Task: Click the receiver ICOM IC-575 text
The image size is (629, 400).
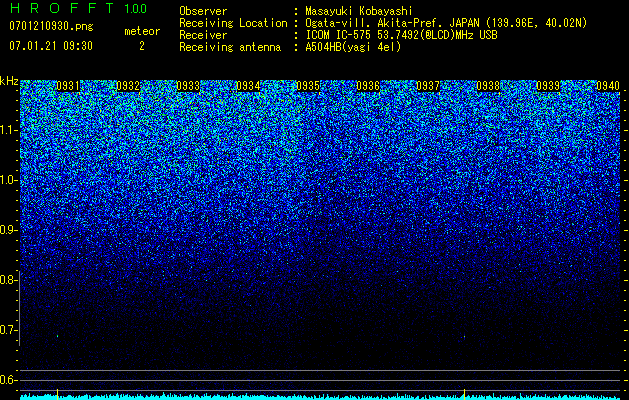Action: coord(339,35)
